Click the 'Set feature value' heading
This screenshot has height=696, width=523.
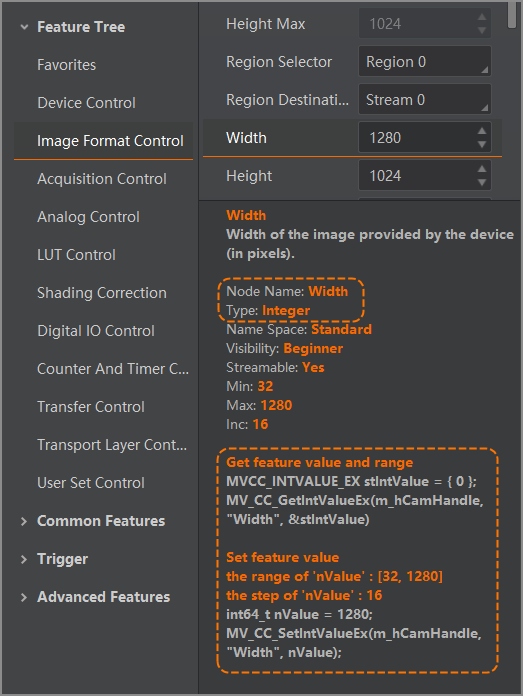pos(283,558)
